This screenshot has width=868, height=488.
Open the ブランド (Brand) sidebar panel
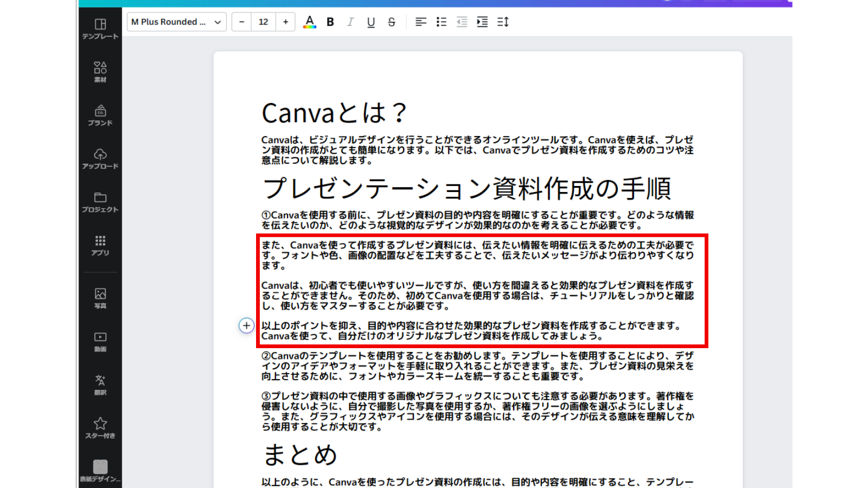click(100, 115)
